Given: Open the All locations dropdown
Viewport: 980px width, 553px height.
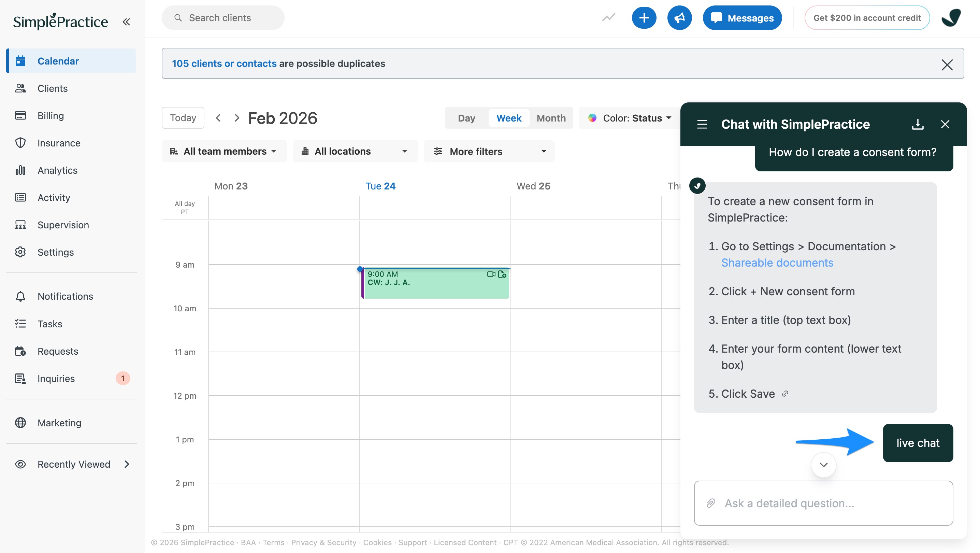Looking at the screenshot, I should point(355,152).
